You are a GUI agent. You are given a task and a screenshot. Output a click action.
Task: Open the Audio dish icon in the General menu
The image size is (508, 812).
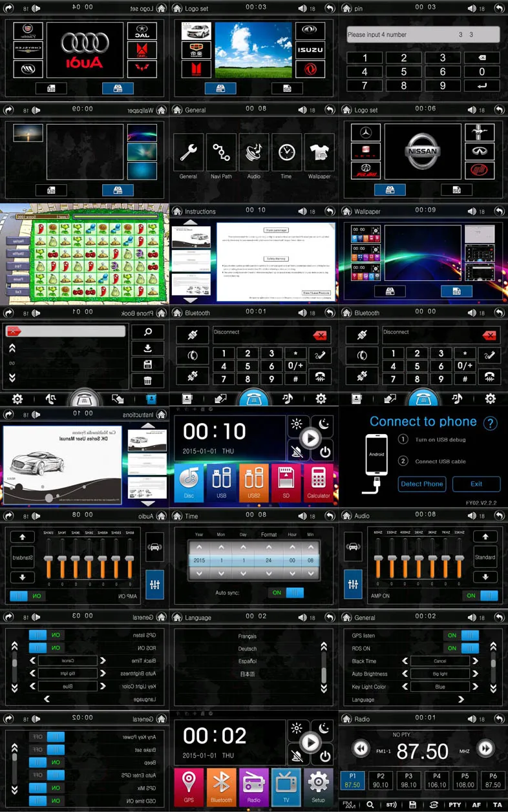[253, 153]
